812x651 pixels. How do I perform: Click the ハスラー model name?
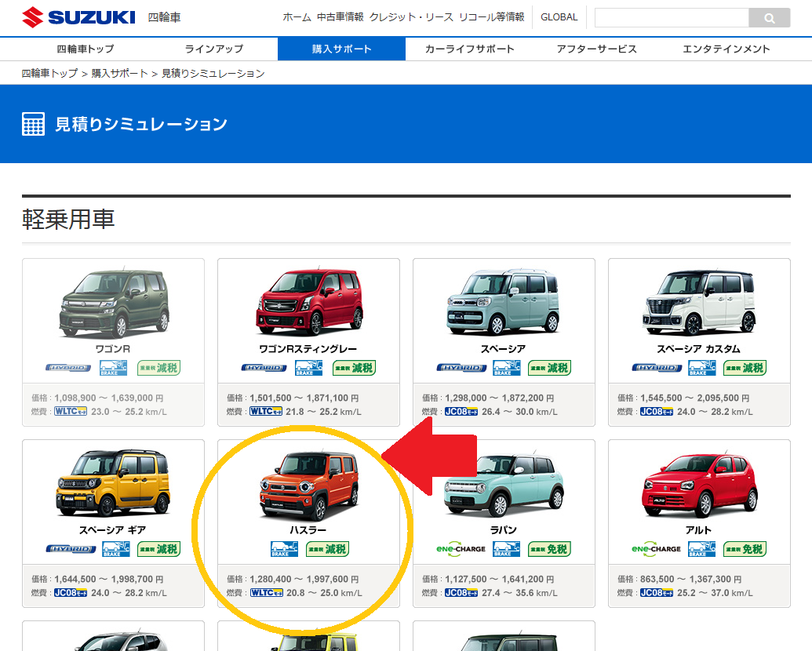point(308,530)
